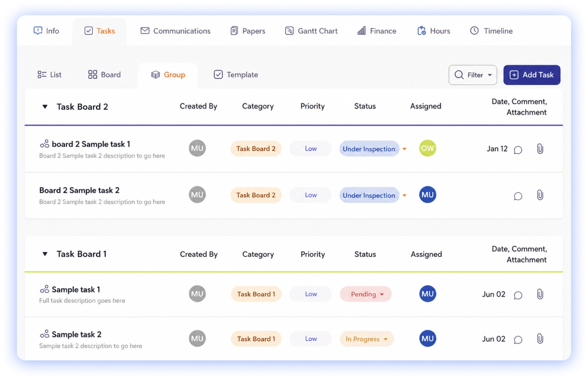Image resolution: width=588 pixels, height=379 pixels.
Task: Open attachments for Board 2 Sample task 2
Action: [540, 195]
